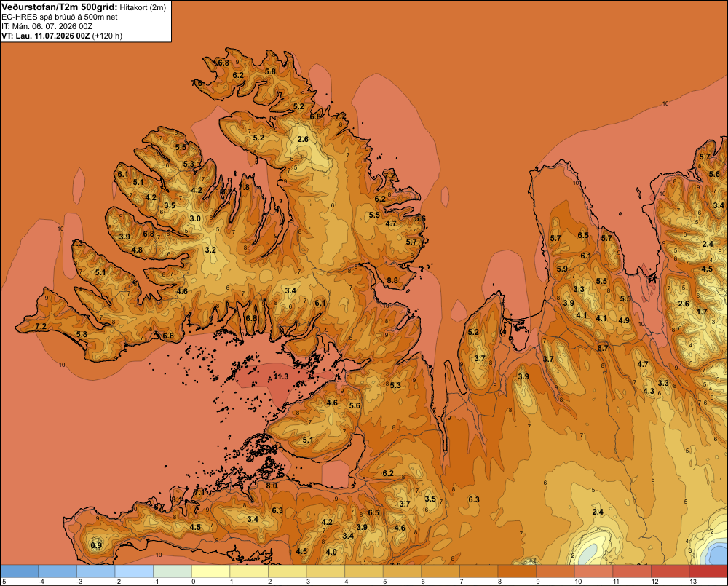Click the 0.9 temperature label on the peninsula

coord(96,545)
